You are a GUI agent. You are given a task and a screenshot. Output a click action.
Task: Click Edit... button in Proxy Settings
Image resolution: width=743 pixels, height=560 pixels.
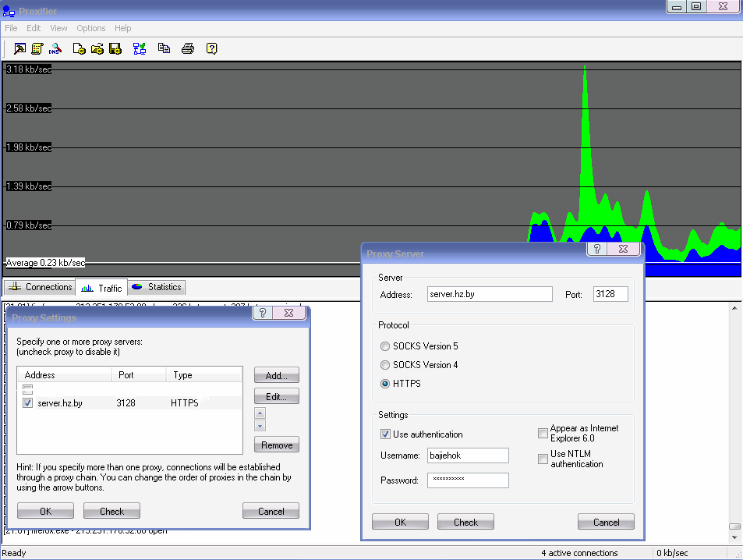click(x=276, y=396)
